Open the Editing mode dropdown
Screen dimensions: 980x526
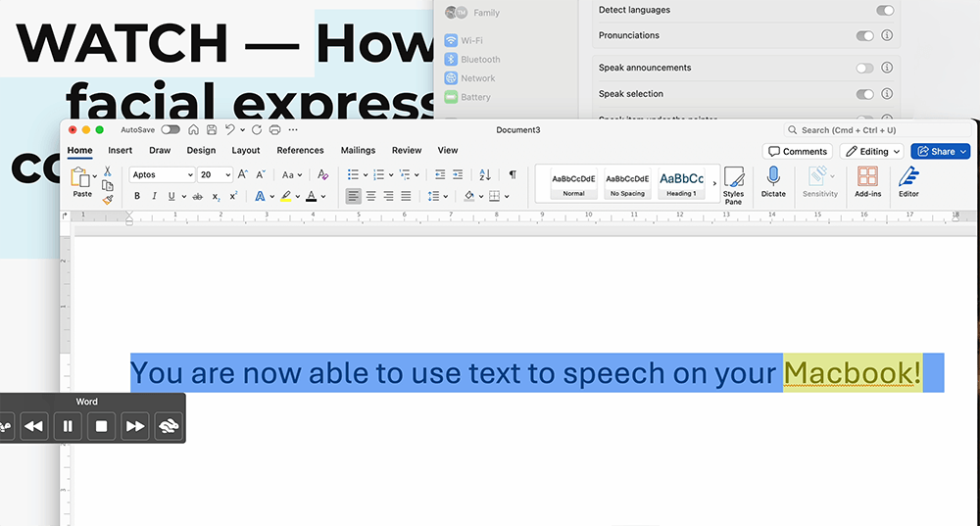click(873, 152)
